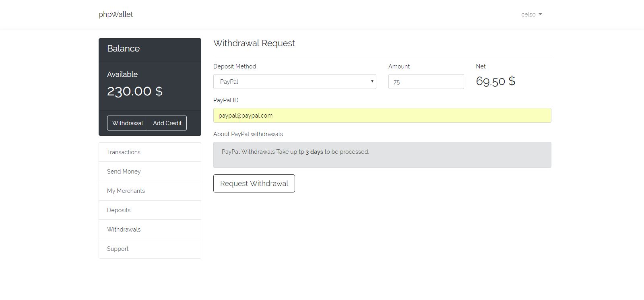Click the Withdrawal button in Balance card
The image size is (644, 300).
128,123
